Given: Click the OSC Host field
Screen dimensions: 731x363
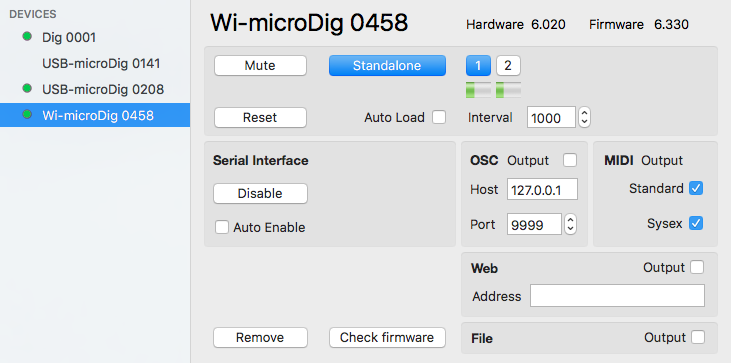Looking at the screenshot, I should tap(542, 190).
